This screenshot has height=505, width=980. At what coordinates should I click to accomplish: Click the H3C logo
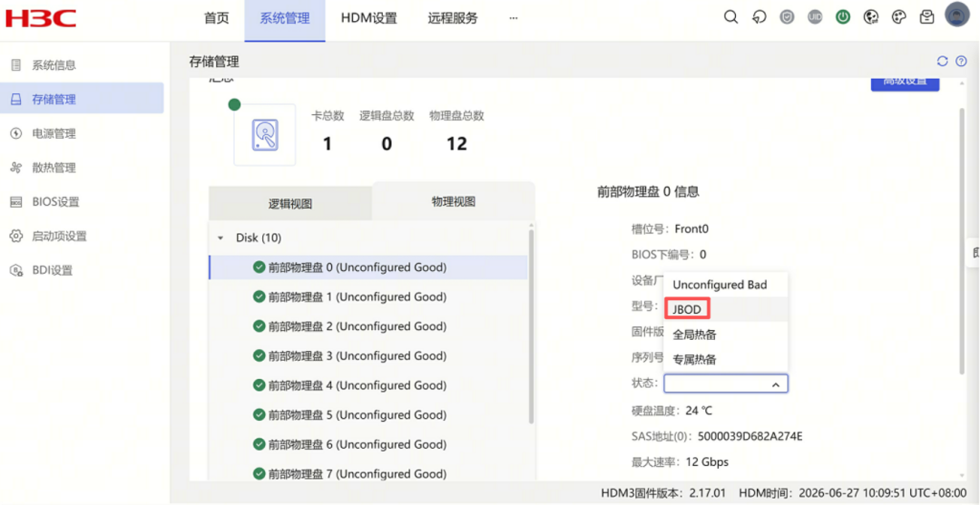click(x=40, y=17)
